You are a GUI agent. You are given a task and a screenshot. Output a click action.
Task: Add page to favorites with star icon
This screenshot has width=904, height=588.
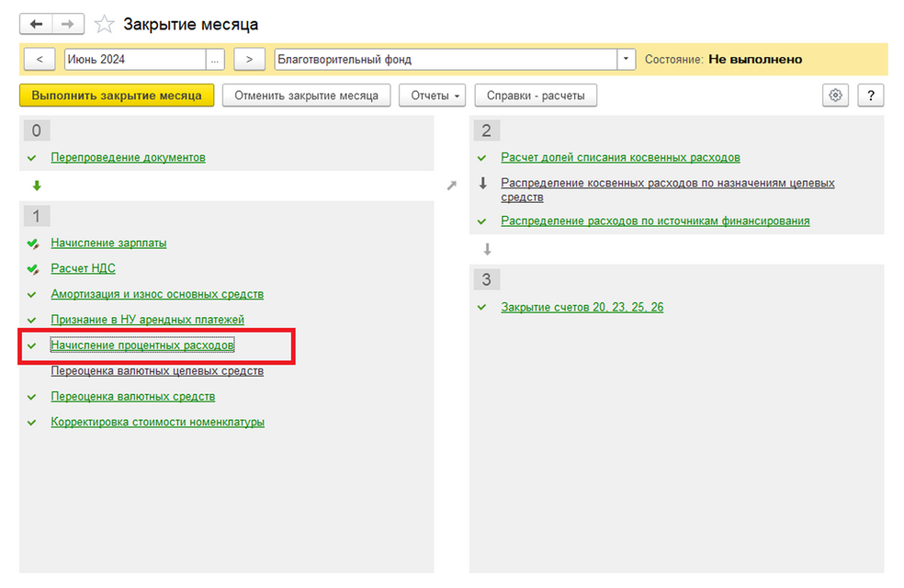point(106,25)
